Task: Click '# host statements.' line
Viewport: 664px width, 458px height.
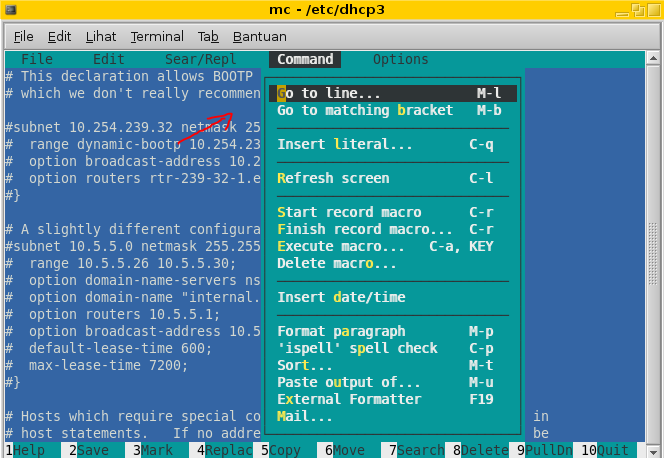Action: click(x=133, y=433)
